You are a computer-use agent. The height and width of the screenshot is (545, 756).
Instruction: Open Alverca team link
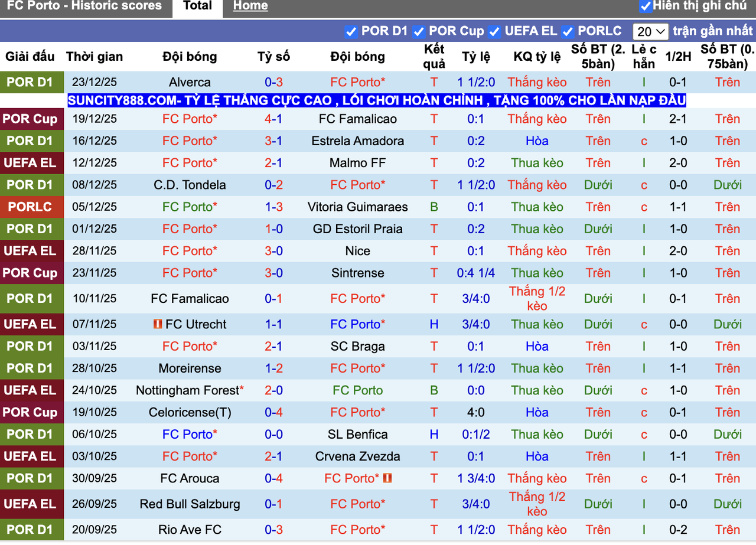pyautogui.click(x=190, y=82)
